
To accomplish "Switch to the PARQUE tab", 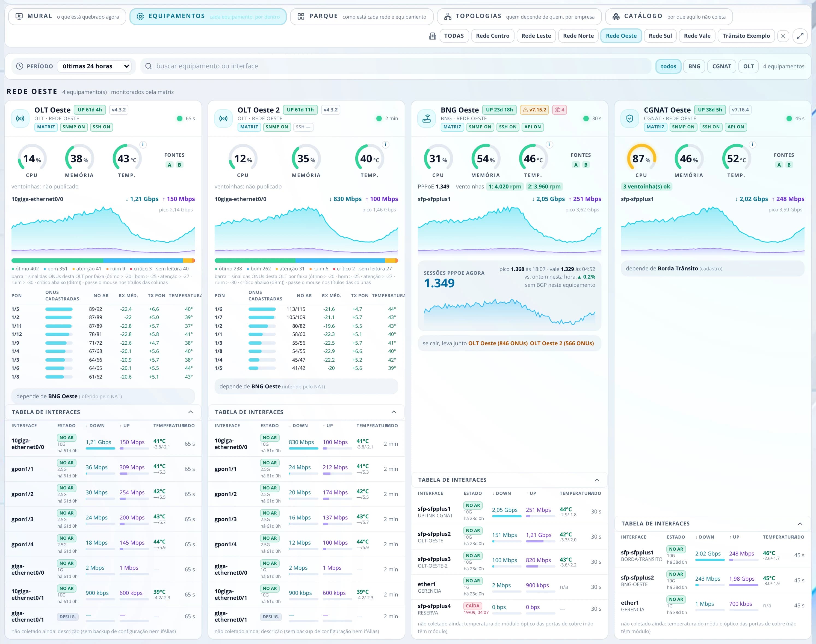I will point(362,17).
